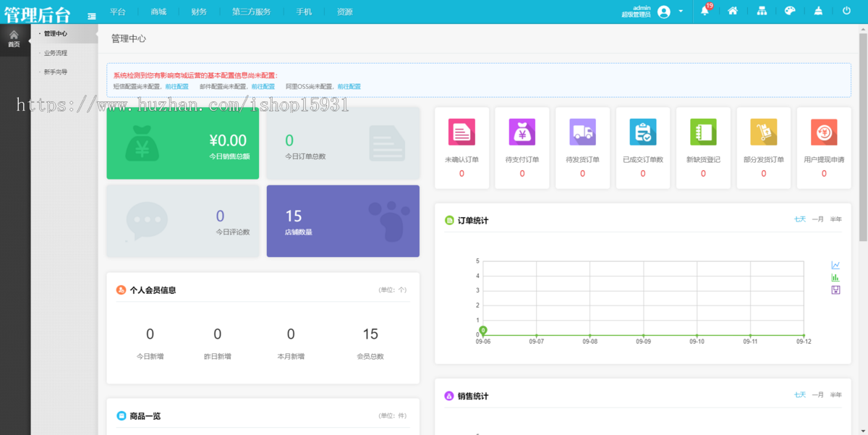Click the 订单统计 green title icon

(x=448, y=220)
